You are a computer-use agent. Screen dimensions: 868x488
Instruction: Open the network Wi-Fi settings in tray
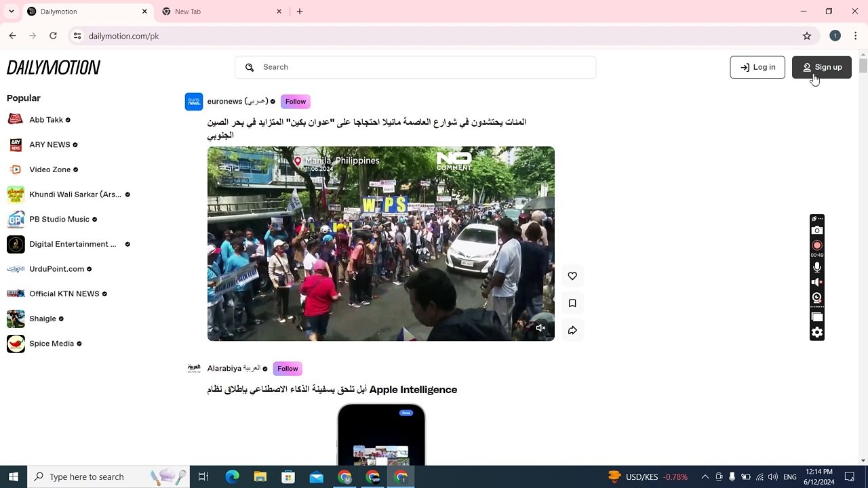[x=759, y=476]
